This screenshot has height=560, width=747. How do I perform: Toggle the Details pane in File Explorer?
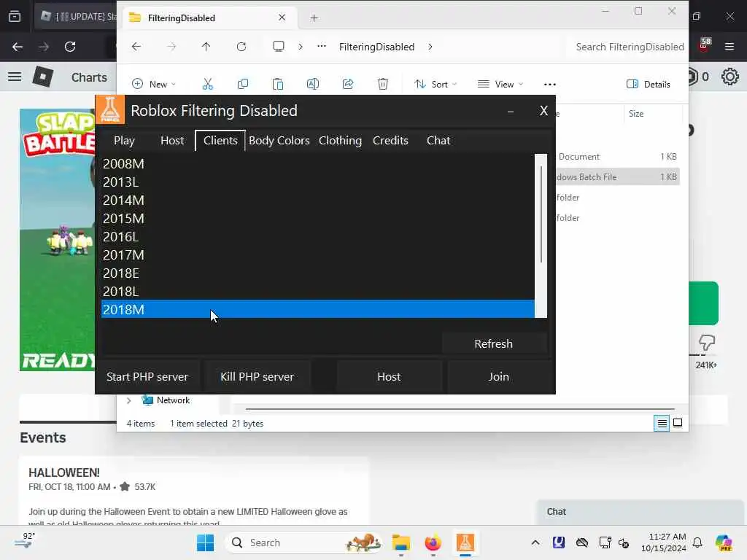click(x=649, y=85)
